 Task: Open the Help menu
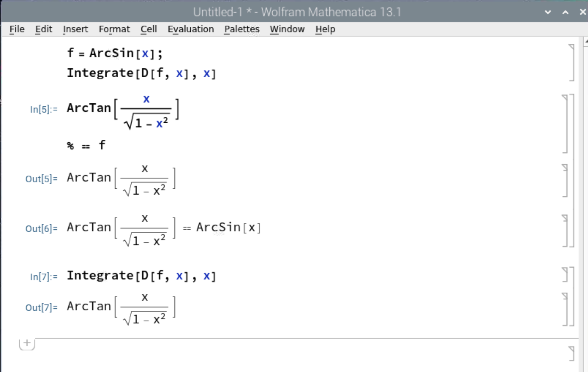[x=325, y=29]
